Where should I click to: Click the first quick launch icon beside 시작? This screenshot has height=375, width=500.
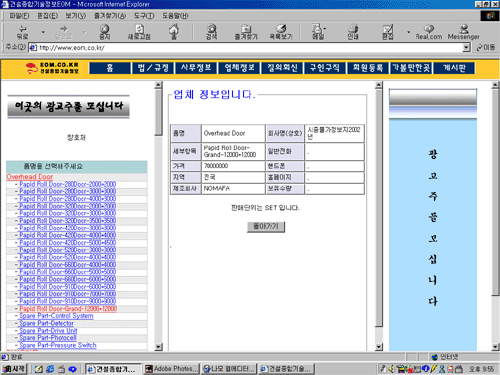[39, 369]
